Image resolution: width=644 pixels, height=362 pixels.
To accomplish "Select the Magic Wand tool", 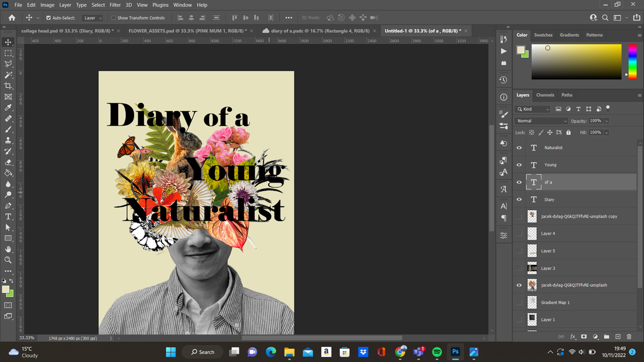I will [x=8, y=75].
